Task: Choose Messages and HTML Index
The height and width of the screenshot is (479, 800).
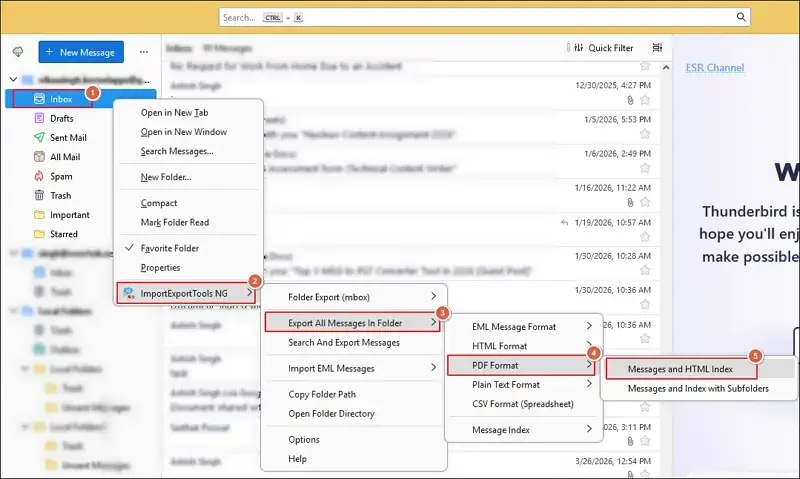Action: pos(682,369)
